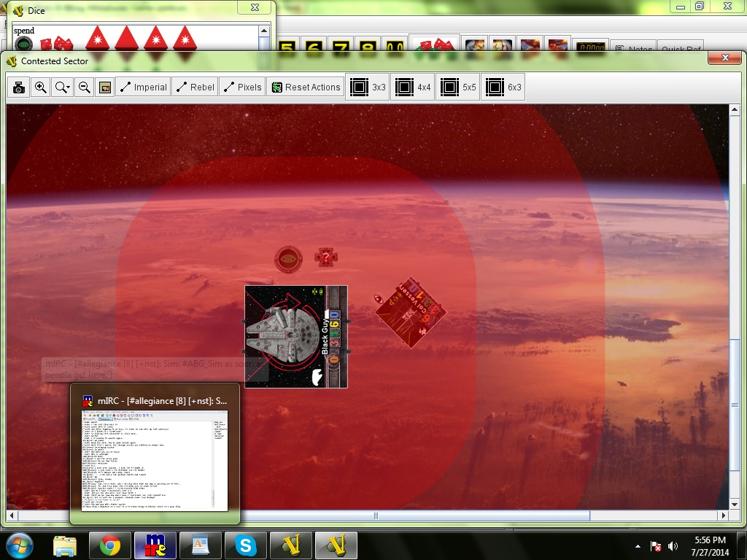The image size is (747, 560).
Task: Open the 4x4 map setup
Action: pyautogui.click(x=413, y=87)
